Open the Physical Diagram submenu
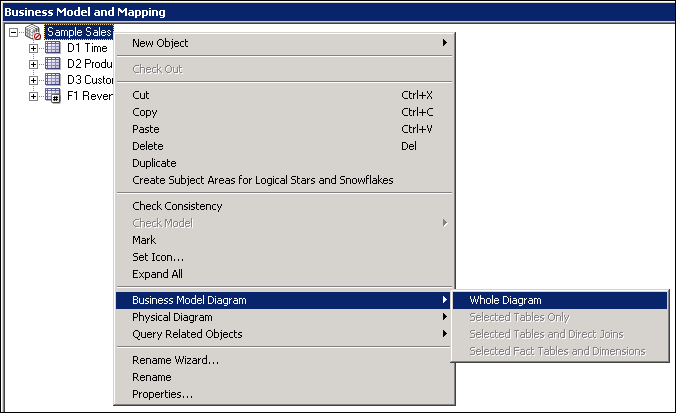676x413 pixels. point(172,317)
